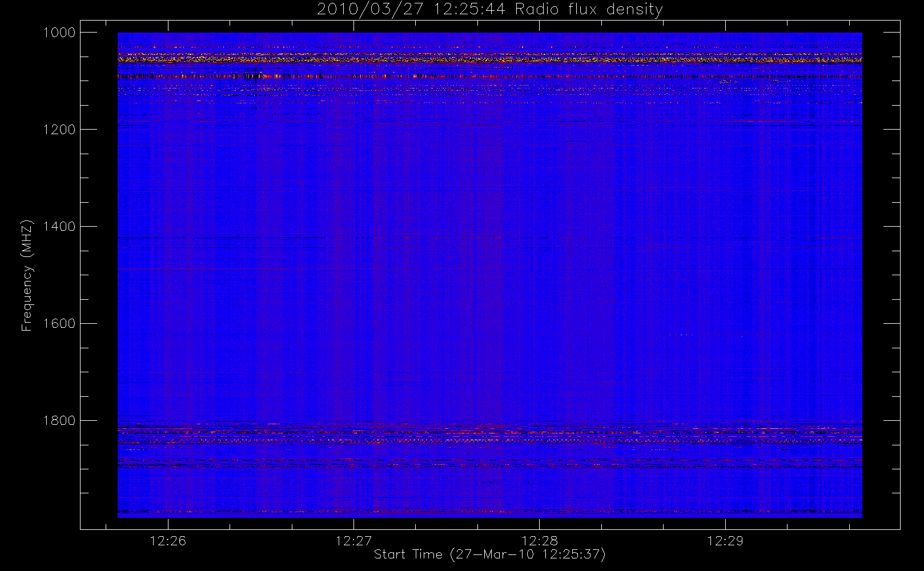The width and height of the screenshot is (924, 571).
Task: Click the 12:26 time tick label
Action: coord(168,541)
